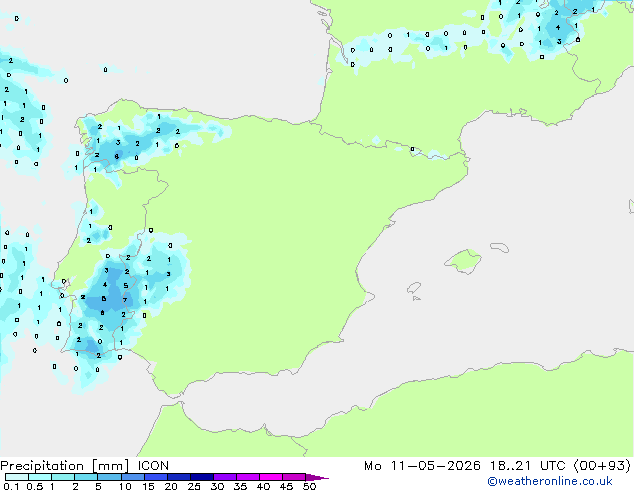Select the 'ICON' model name label

(x=153, y=466)
